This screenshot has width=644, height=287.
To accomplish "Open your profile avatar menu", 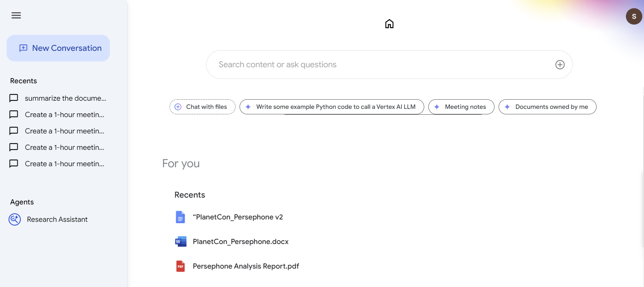I will click(x=634, y=16).
